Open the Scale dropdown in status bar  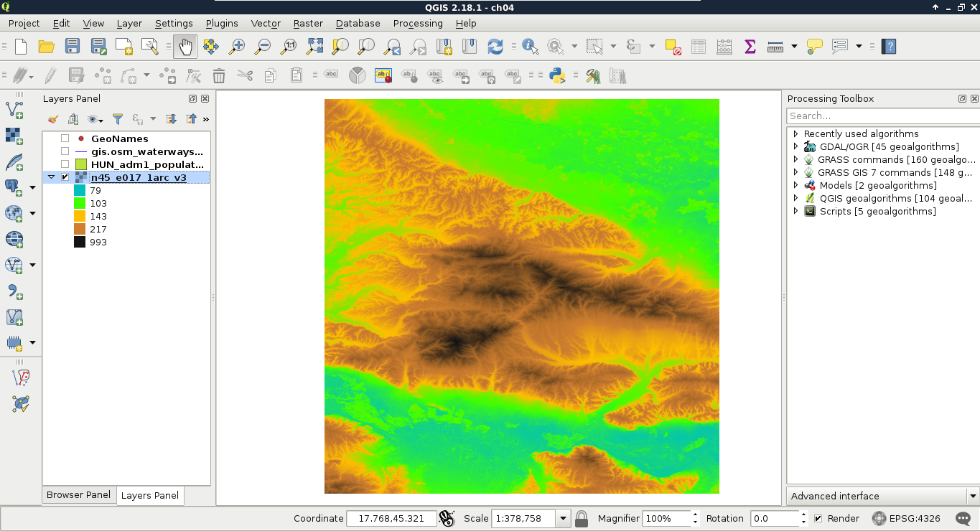563,518
